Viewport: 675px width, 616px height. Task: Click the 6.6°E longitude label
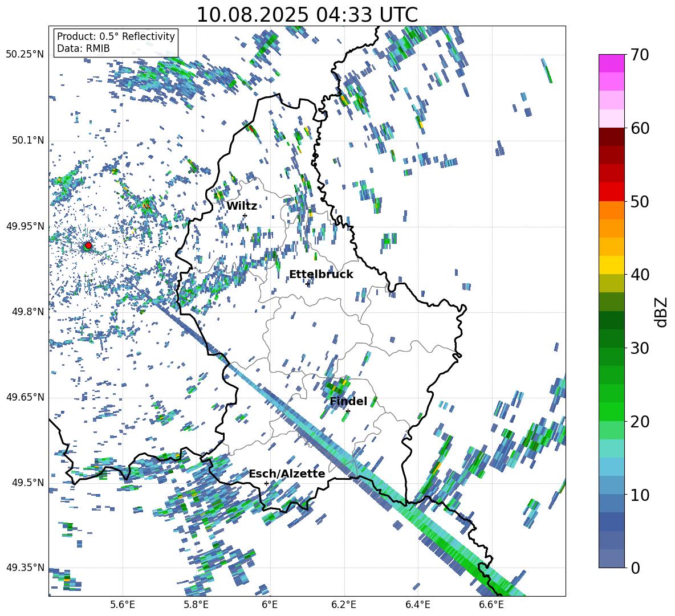(x=491, y=605)
